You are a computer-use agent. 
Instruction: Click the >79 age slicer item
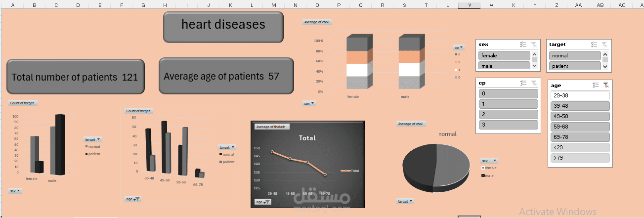click(580, 158)
